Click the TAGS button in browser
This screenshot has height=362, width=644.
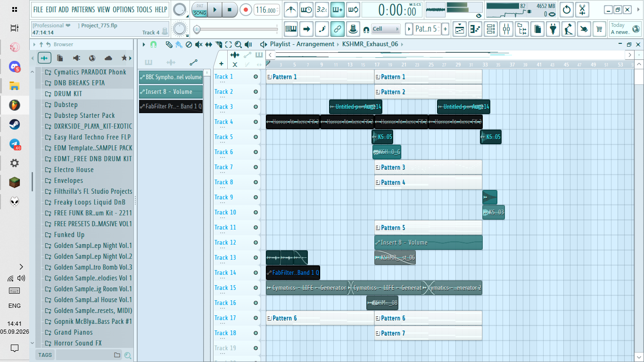coord(45,355)
